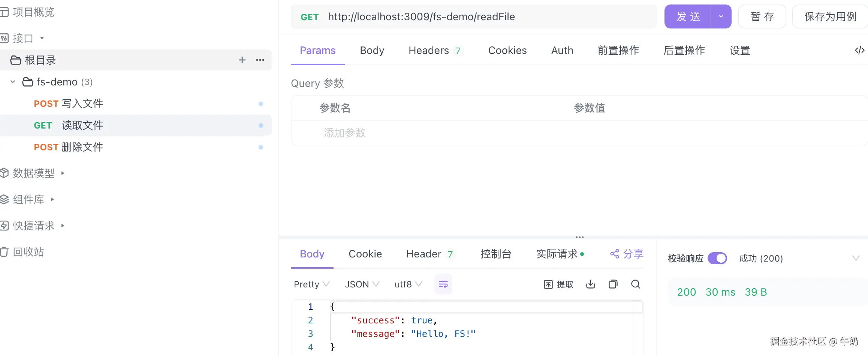868x356 pixels.
Task: Open the code snippet </> panel
Action: click(859, 50)
